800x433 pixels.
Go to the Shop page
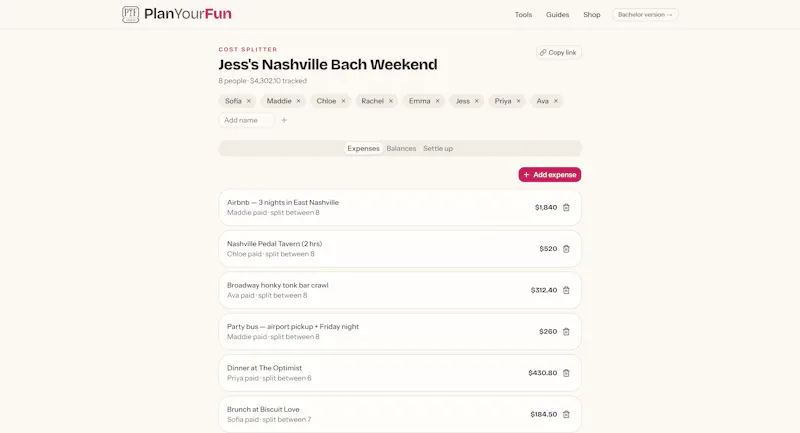click(x=592, y=15)
